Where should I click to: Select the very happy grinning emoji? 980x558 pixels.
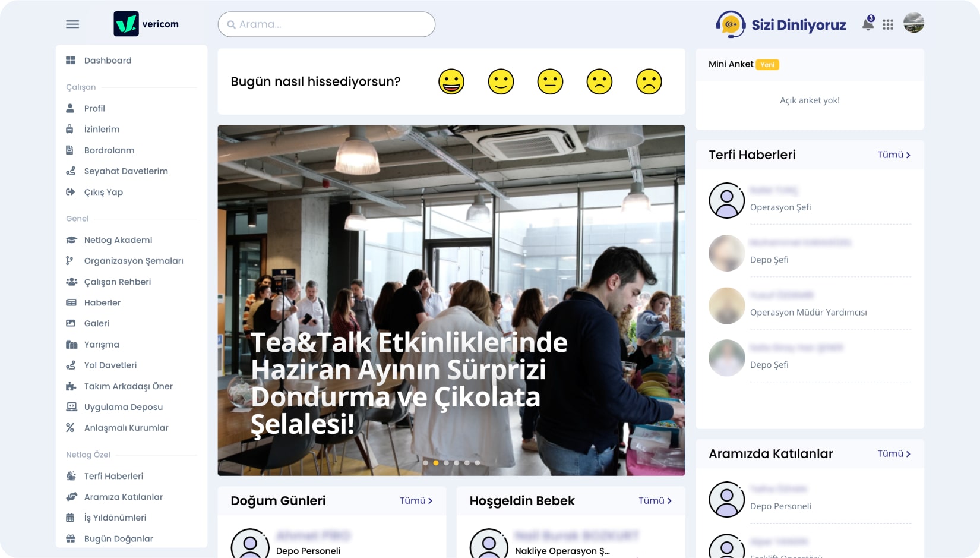(451, 81)
